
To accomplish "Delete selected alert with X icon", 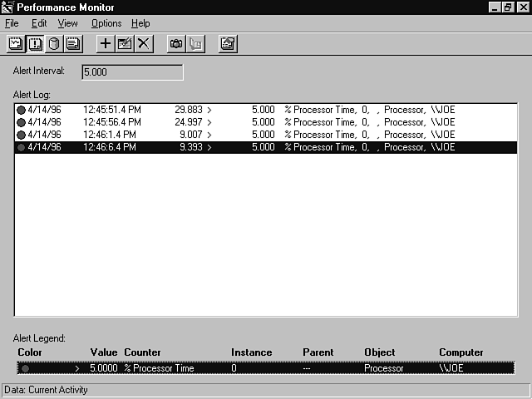I will (143, 44).
